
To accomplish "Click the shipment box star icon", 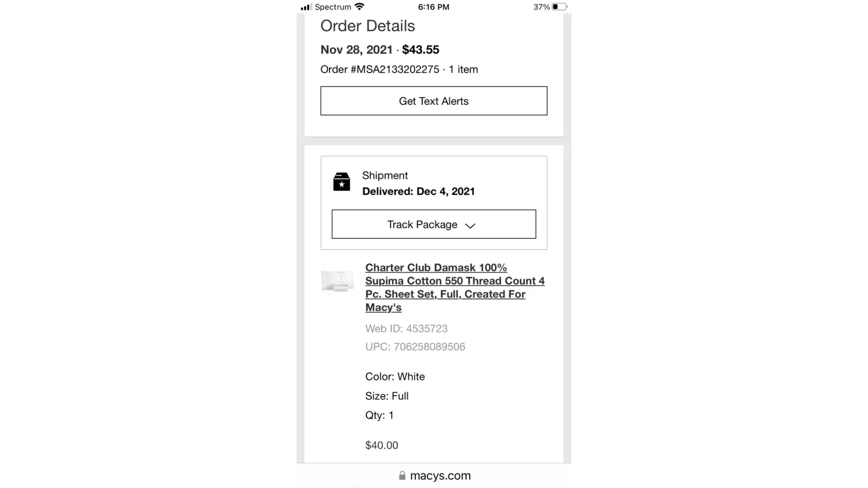I will pyautogui.click(x=342, y=182).
